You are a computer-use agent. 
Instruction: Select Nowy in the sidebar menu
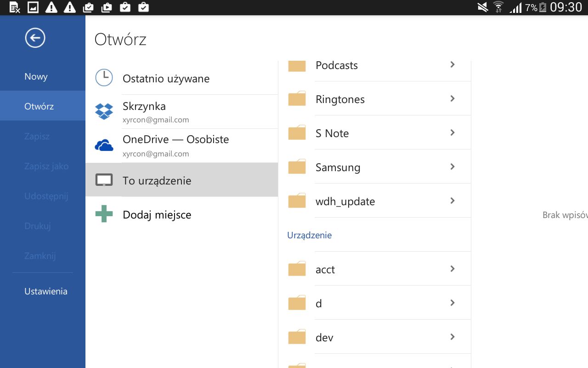click(x=36, y=77)
